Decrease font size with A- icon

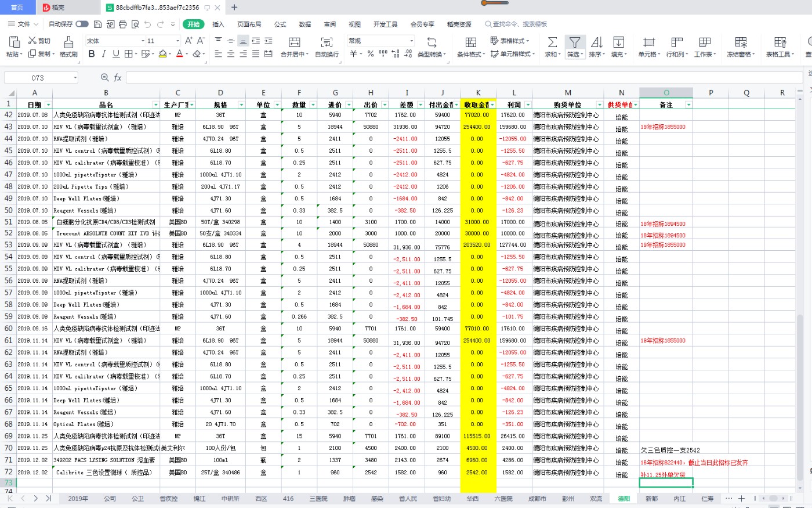pyautogui.click(x=201, y=41)
